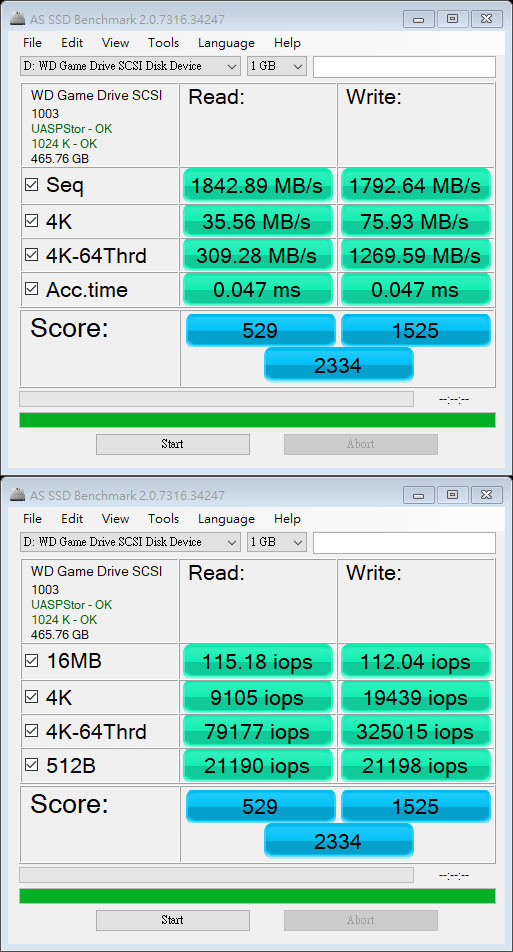Open File menu in top window

point(32,42)
